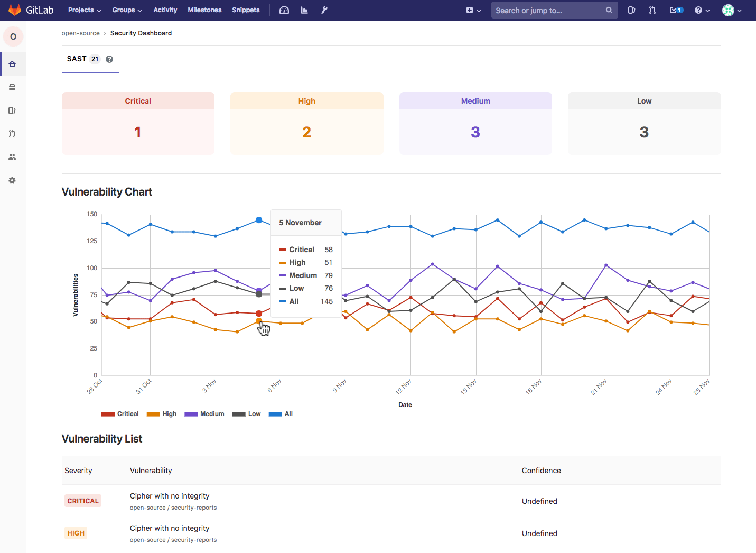Open group Members from the sidebar
This screenshot has height=553, width=756.
coord(12,157)
